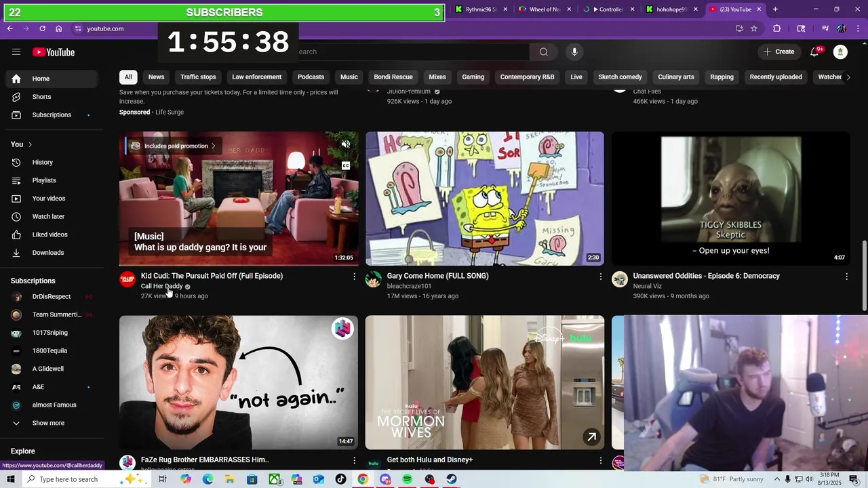Click the page vertical scrollbar

[x=864, y=277]
